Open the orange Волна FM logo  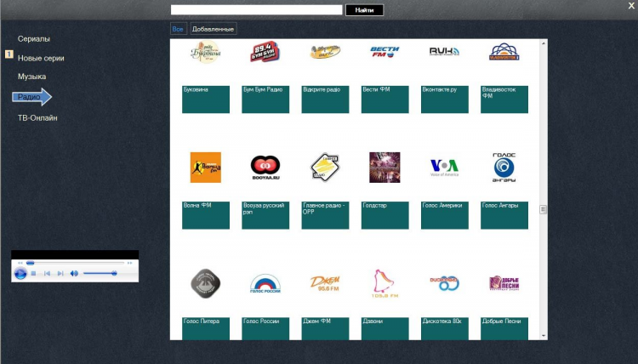[x=206, y=168]
